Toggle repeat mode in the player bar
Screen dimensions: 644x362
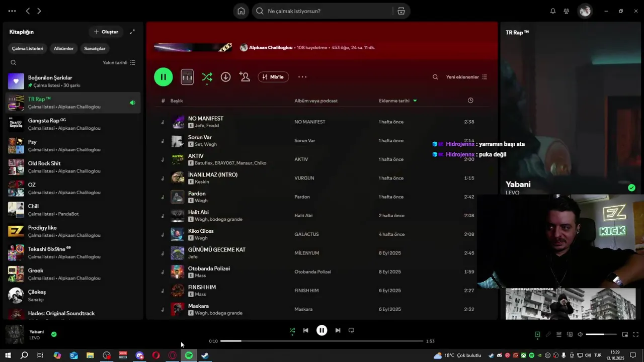351,330
